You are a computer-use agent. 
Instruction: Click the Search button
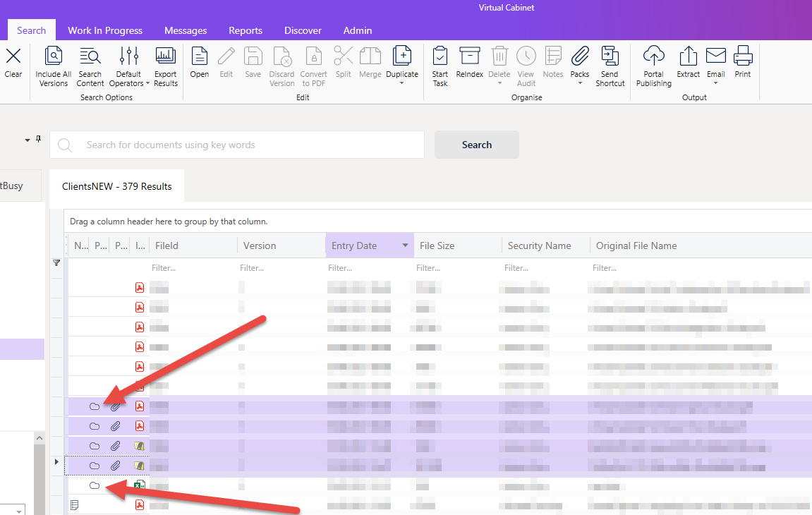[x=476, y=145]
